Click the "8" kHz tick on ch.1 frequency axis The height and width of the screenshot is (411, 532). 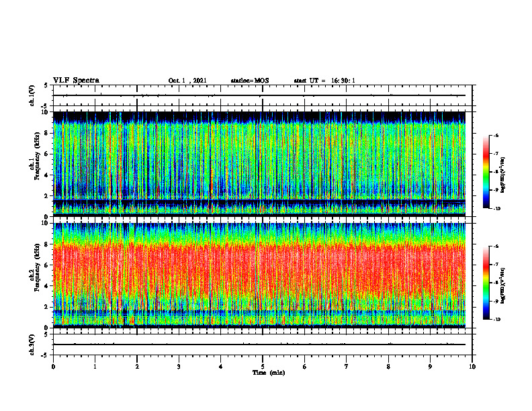coord(47,133)
